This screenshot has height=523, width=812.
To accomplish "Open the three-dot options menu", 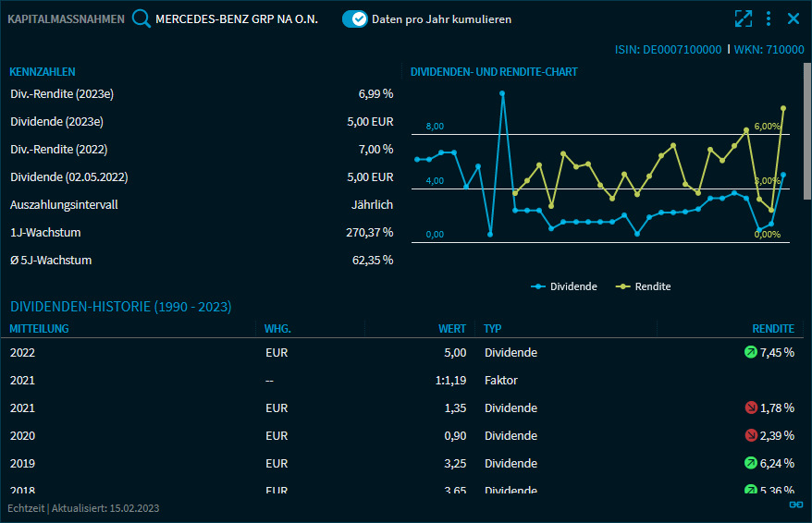I will (769, 18).
